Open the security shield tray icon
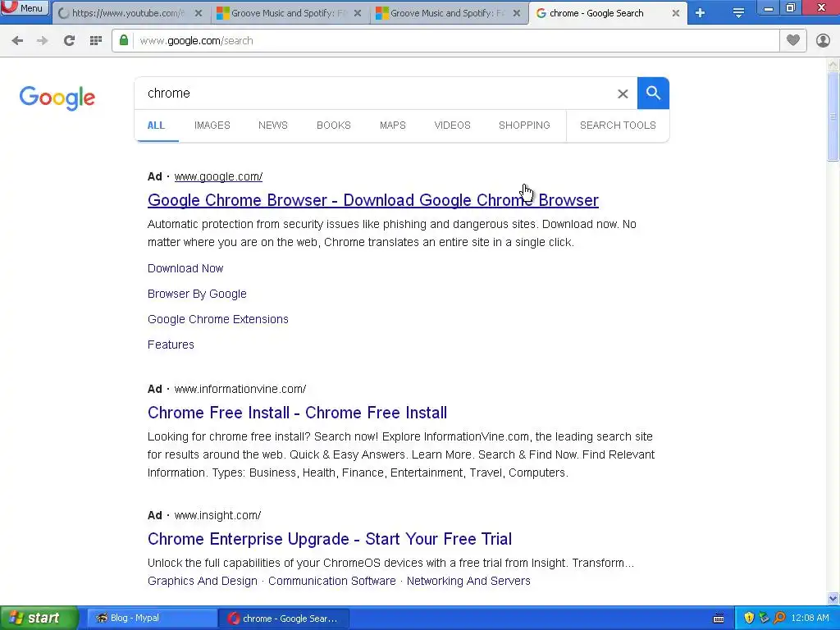Viewport: 840px width, 630px height. coord(749,619)
